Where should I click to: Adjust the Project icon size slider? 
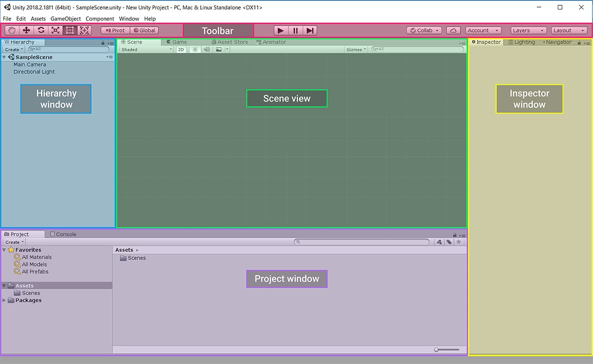click(447, 350)
